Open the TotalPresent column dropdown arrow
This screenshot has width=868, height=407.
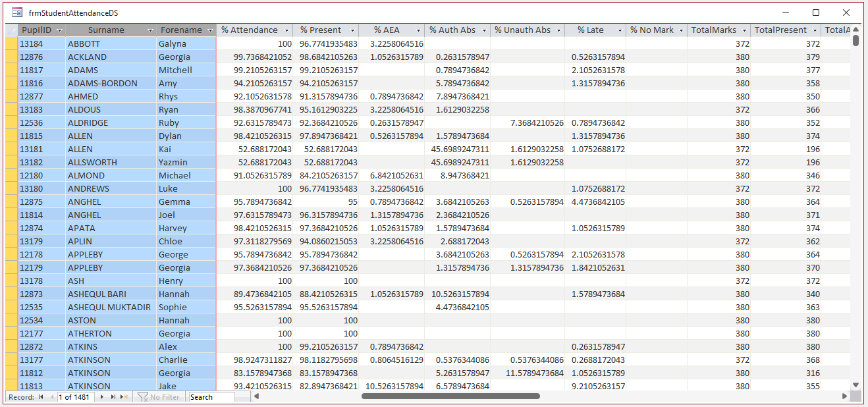815,30
